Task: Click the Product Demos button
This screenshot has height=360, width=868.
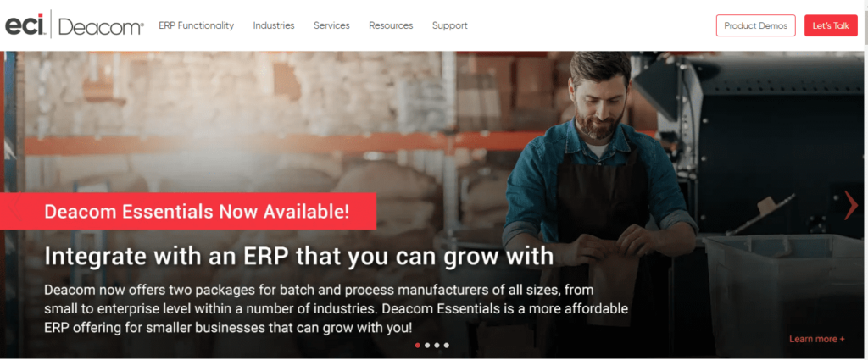Action: (755, 25)
